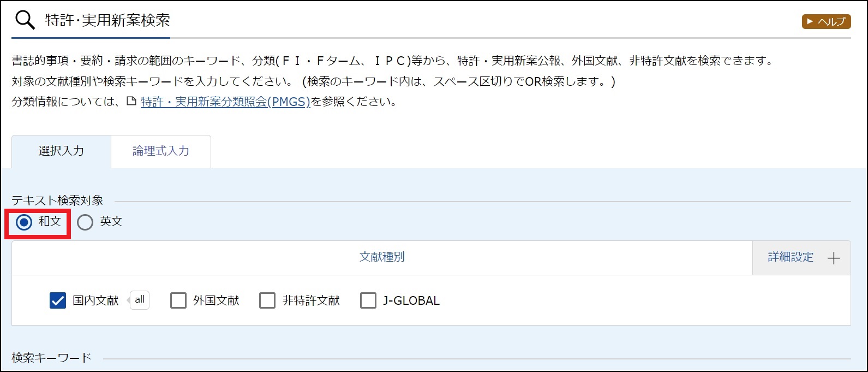Click the 非特許文献 label text
The height and width of the screenshot is (372, 868).
click(x=311, y=300)
